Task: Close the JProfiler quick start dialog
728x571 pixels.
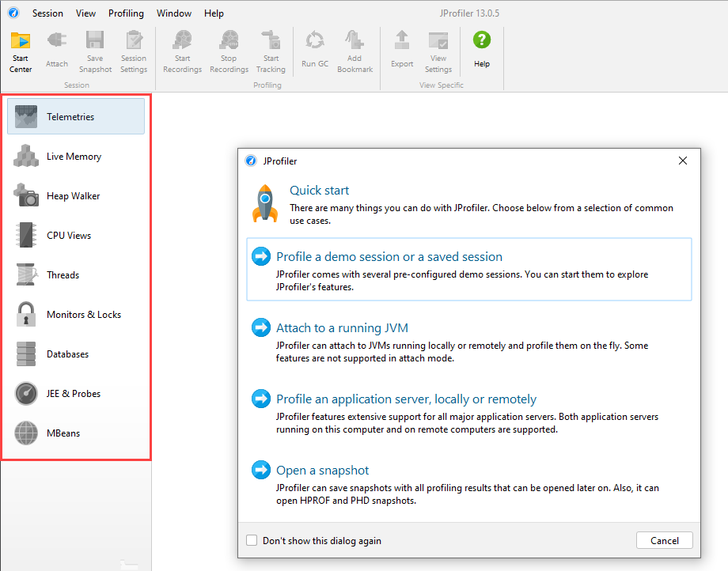Action: pyautogui.click(x=682, y=161)
